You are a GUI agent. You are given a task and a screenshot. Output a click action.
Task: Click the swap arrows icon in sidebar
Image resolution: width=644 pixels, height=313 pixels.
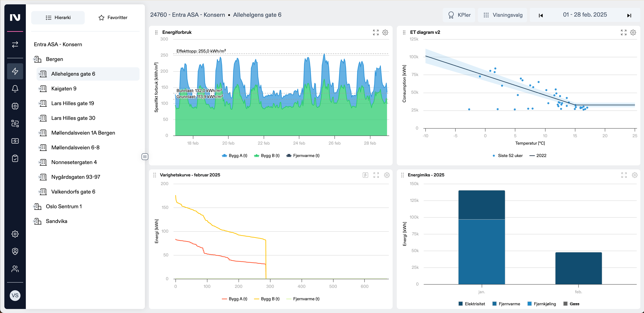[15, 44]
